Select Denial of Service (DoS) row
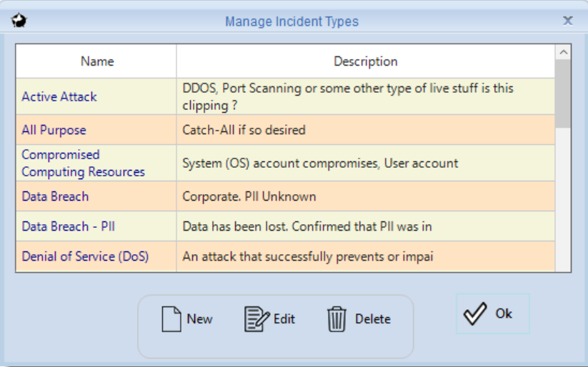This screenshot has width=588, height=367. click(x=285, y=256)
